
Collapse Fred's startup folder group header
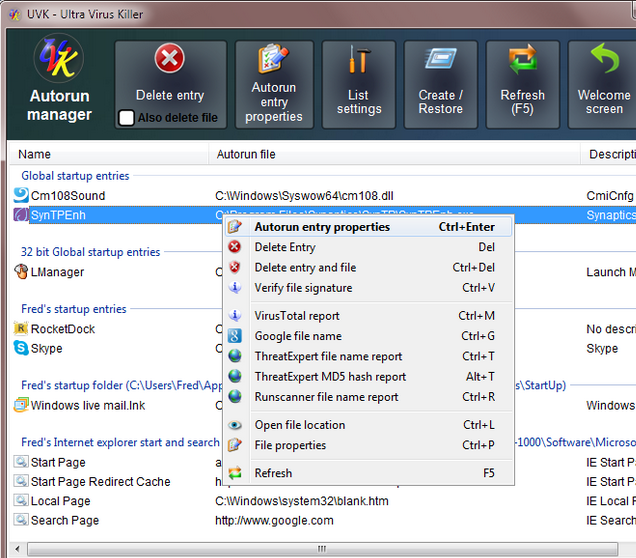coord(122,385)
